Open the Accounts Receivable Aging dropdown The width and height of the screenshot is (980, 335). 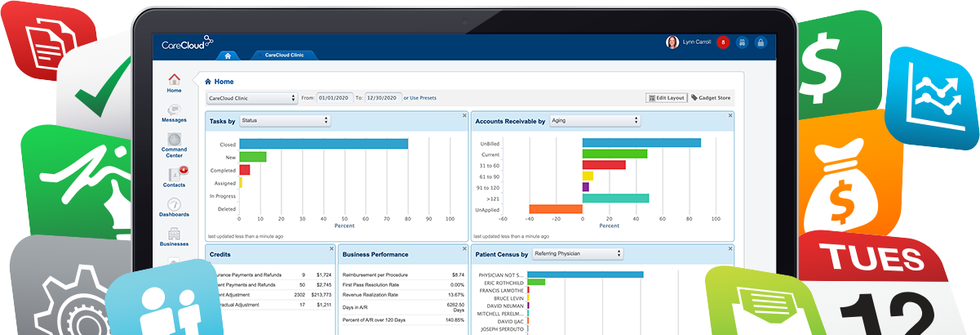595,120
